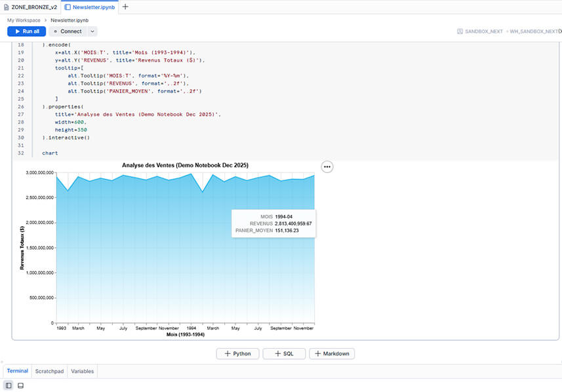Open a new tab with plus icon

(125, 7)
